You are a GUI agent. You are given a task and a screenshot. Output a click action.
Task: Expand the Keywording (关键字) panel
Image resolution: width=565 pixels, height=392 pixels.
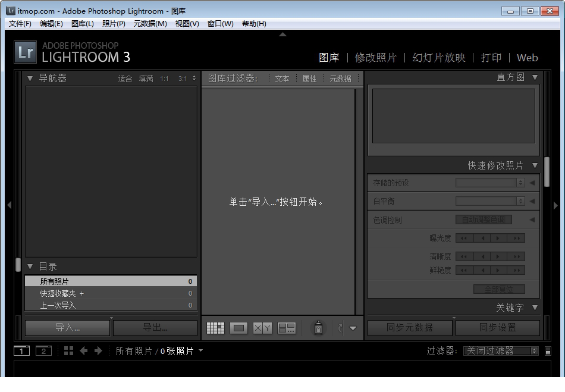[x=535, y=308]
